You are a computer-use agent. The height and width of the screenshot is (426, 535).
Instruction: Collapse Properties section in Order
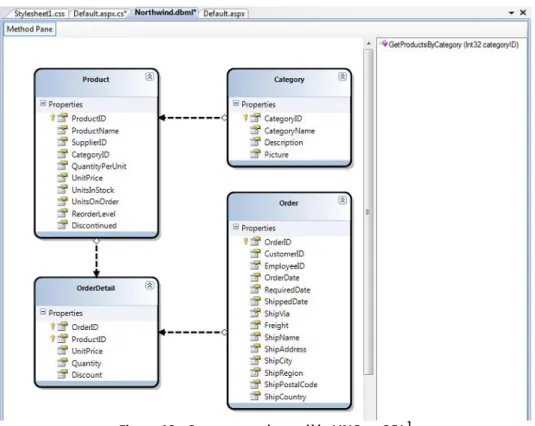[x=236, y=227]
